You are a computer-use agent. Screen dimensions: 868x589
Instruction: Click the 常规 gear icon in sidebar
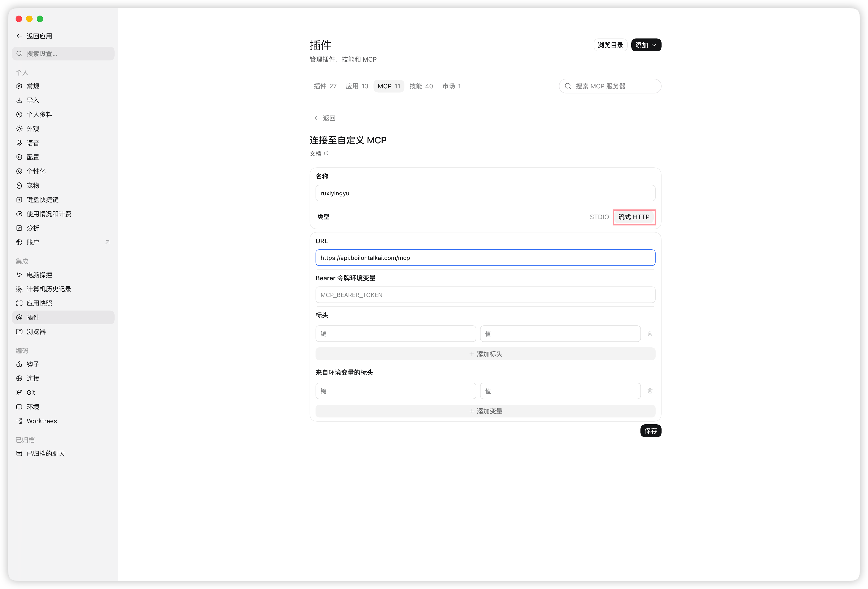19,86
